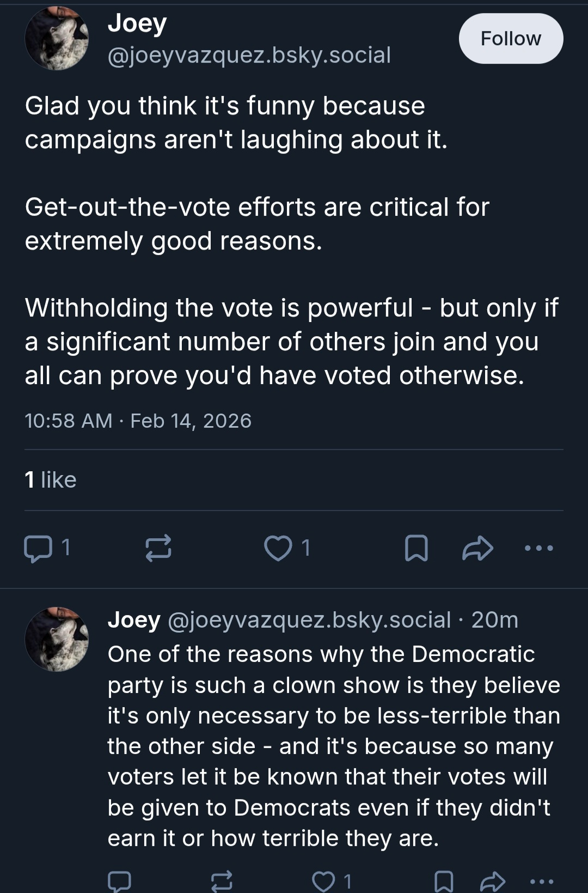Viewport: 588px width, 893px height.
Task: Open the @joeyvazquez.bsky.social handle in header
Action: click(249, 55)
